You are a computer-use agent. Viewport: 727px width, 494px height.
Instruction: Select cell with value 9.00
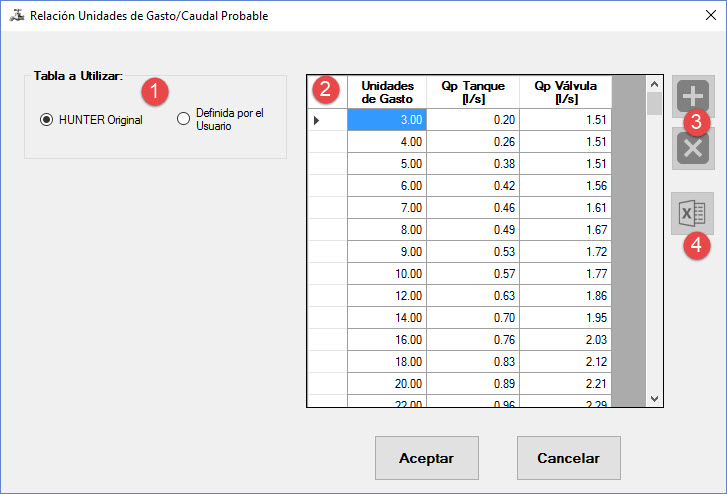pos(387,251)
